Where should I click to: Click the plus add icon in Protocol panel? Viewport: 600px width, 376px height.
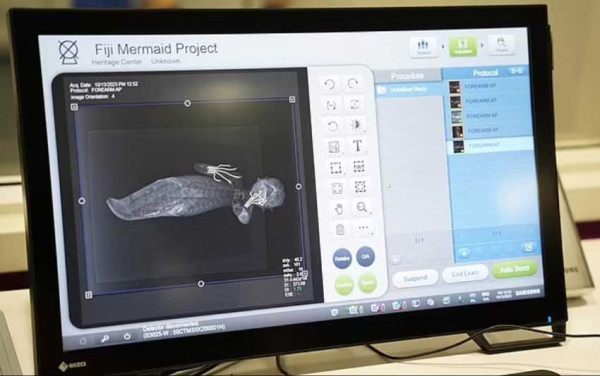(x=464, y=253)
